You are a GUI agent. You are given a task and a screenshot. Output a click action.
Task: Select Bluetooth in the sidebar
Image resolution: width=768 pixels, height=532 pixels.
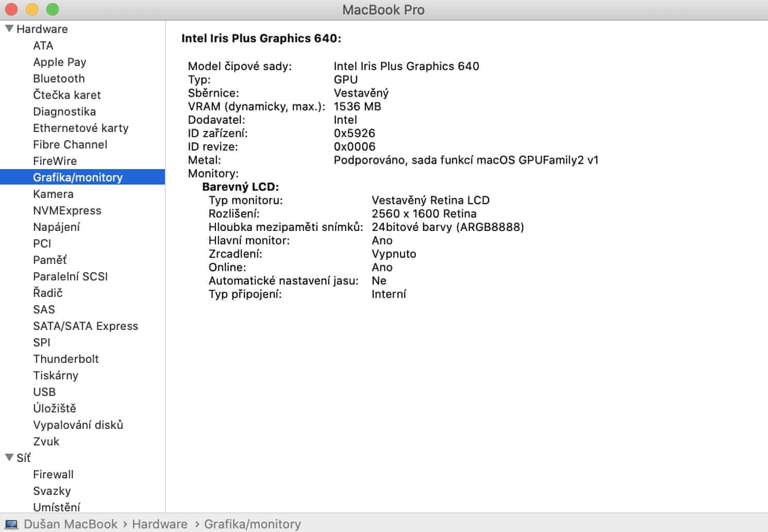click(59, 78)
